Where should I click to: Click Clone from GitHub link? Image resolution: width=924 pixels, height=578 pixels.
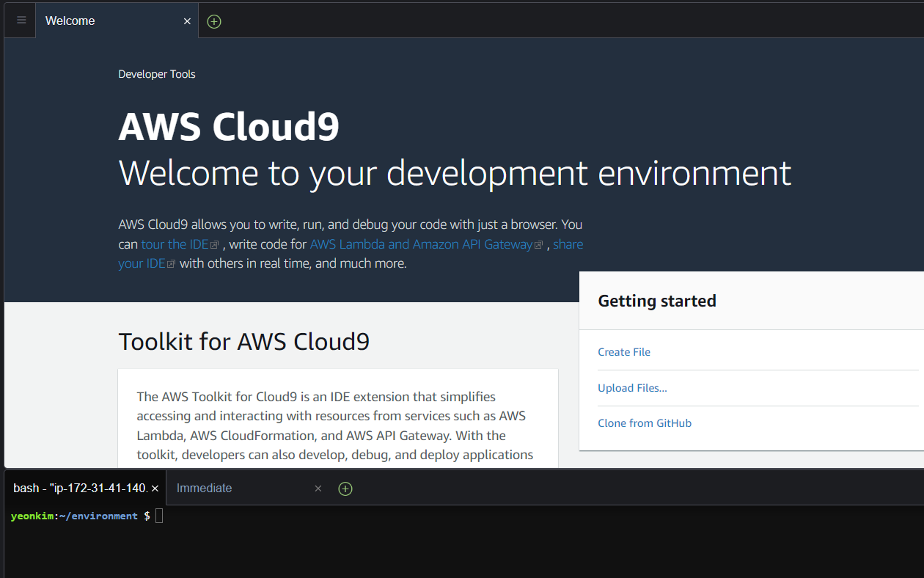click(645, 423)
